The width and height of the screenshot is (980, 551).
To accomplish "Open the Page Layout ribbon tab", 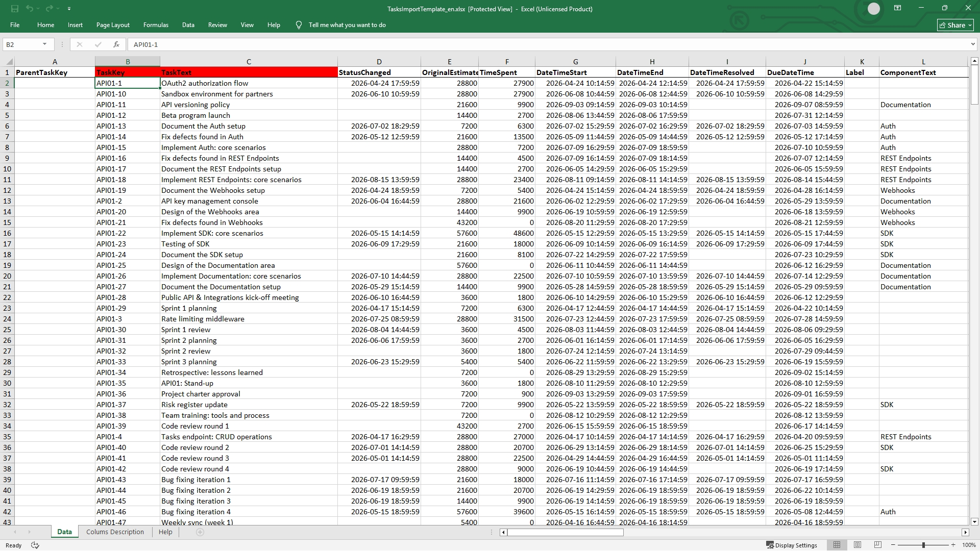I will [x=113, y=25].
